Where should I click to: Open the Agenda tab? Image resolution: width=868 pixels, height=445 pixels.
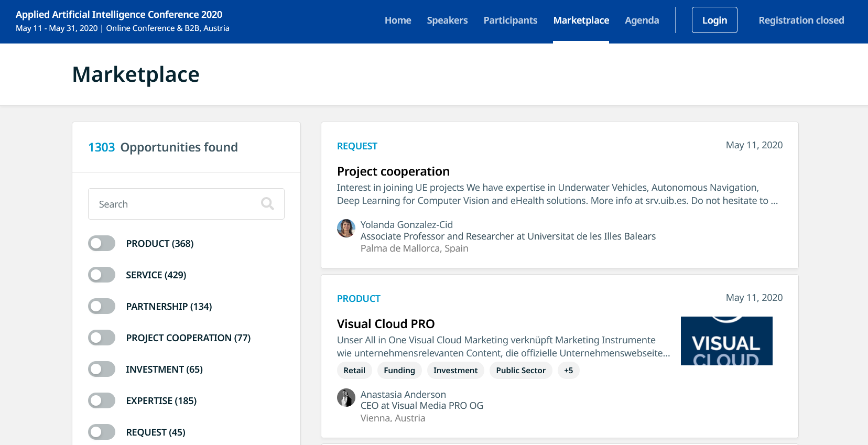pos(642,20)
